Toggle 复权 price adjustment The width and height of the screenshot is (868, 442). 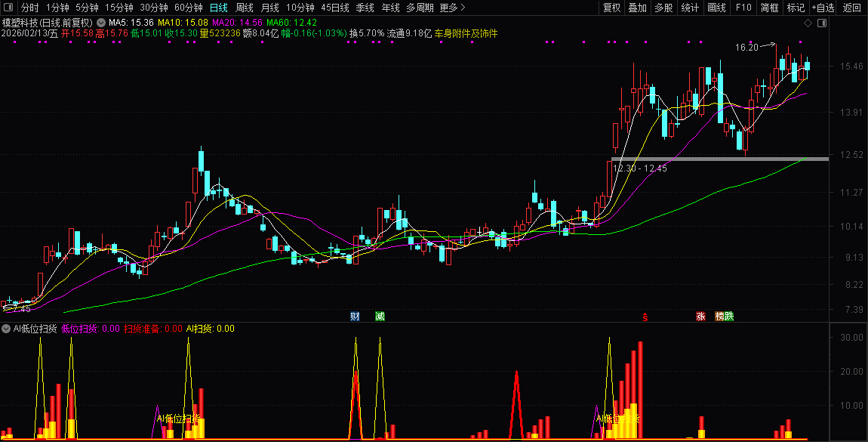[x=611, y=8]
